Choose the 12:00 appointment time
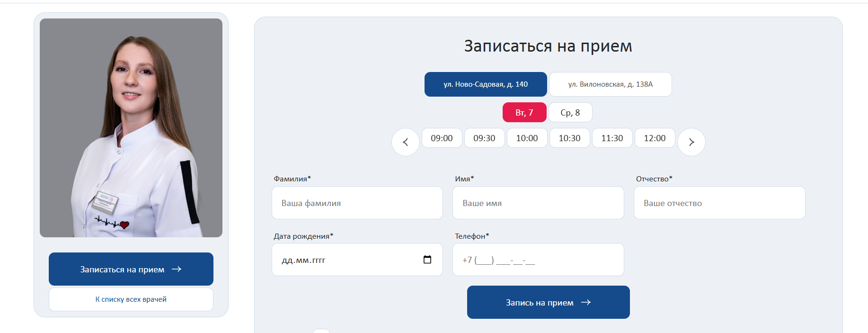Viewport: 868px width, 333px height. [655, 138]
